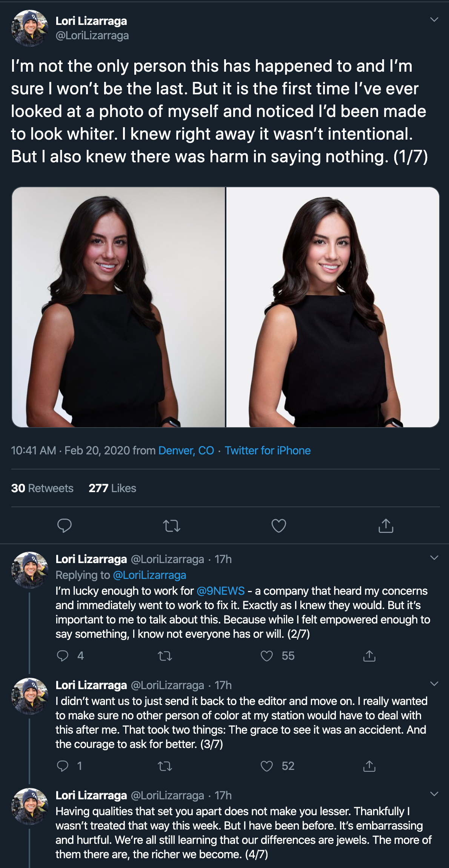Expand options menu on the (4/7) tweet
This screenshot has width=449, height=868.
click(x=434, y=794)
